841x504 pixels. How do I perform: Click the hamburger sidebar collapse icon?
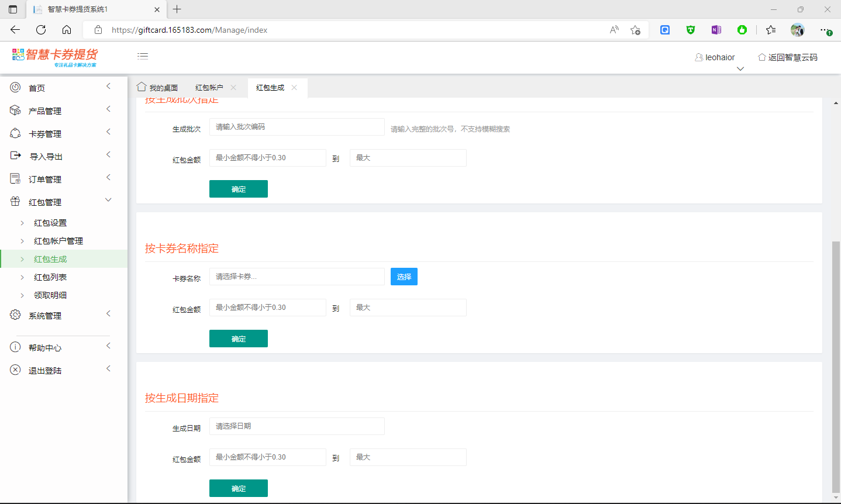click(x=143, y=56)
